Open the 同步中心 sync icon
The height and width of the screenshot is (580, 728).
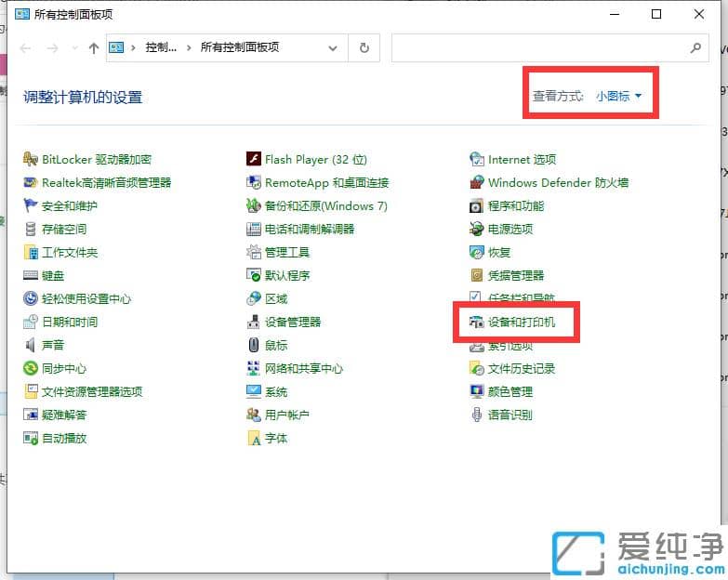click(x=31, y=369)
